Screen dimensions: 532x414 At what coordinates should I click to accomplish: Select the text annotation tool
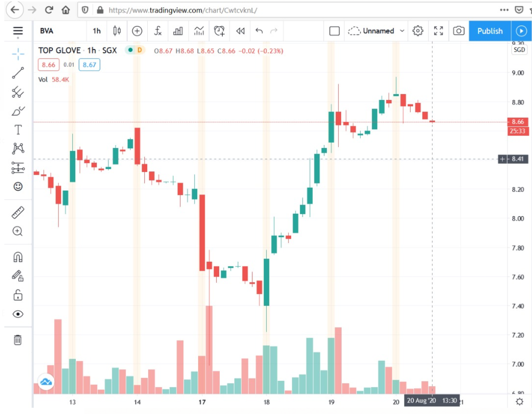18,130
